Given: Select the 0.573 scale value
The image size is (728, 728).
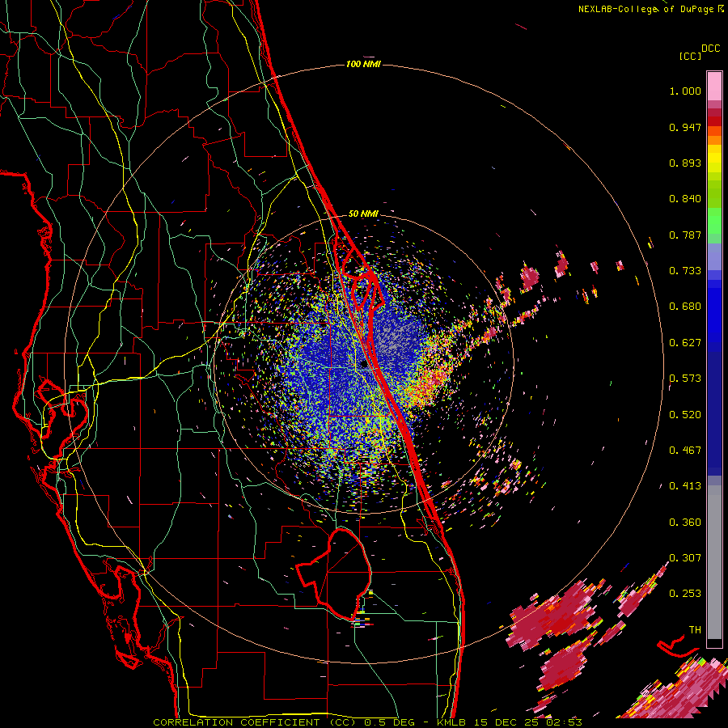Looking at the screenshot, I should [685, 379].
